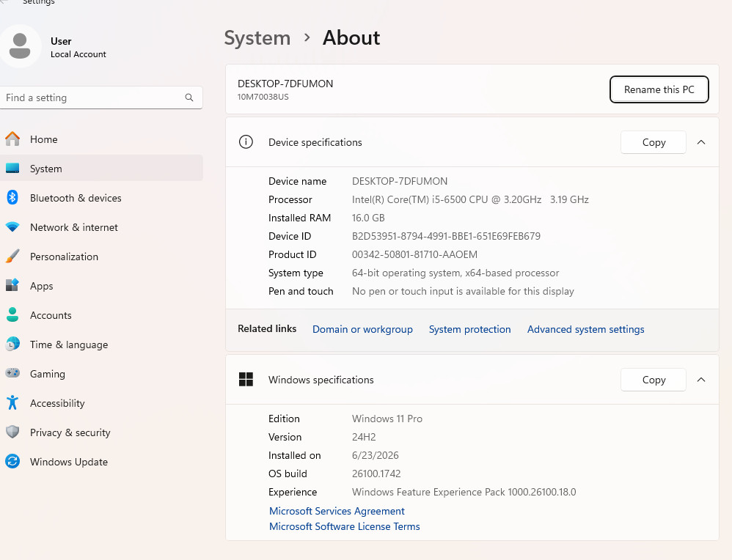Click the Apps icon in sidebar

(x=12, y=285)
